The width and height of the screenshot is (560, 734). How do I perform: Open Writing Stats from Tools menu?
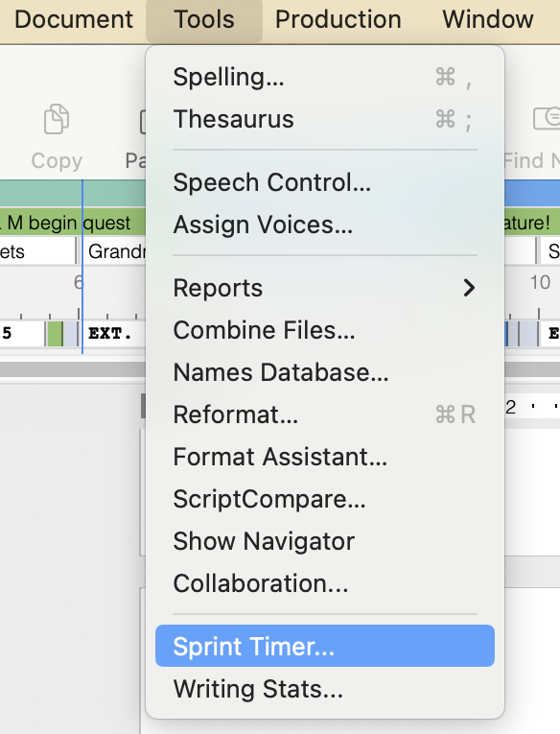tap(325, 689)
